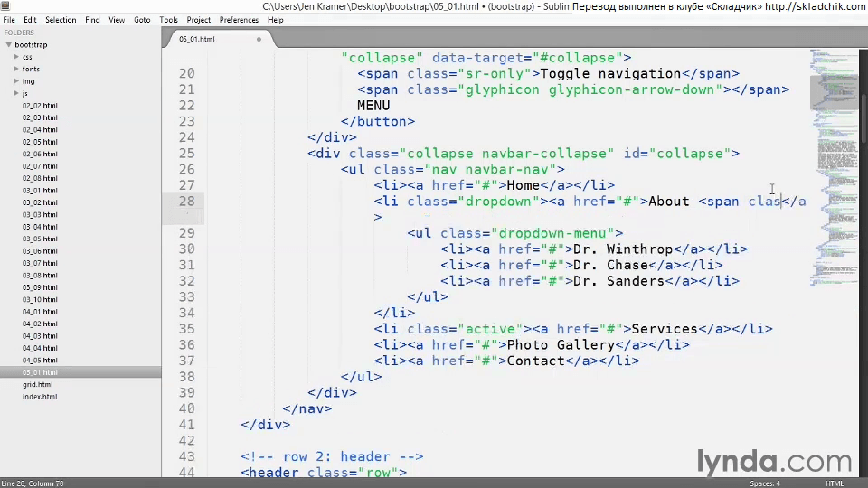
Task: Click the code minimap preview
Action: (833, 166)
